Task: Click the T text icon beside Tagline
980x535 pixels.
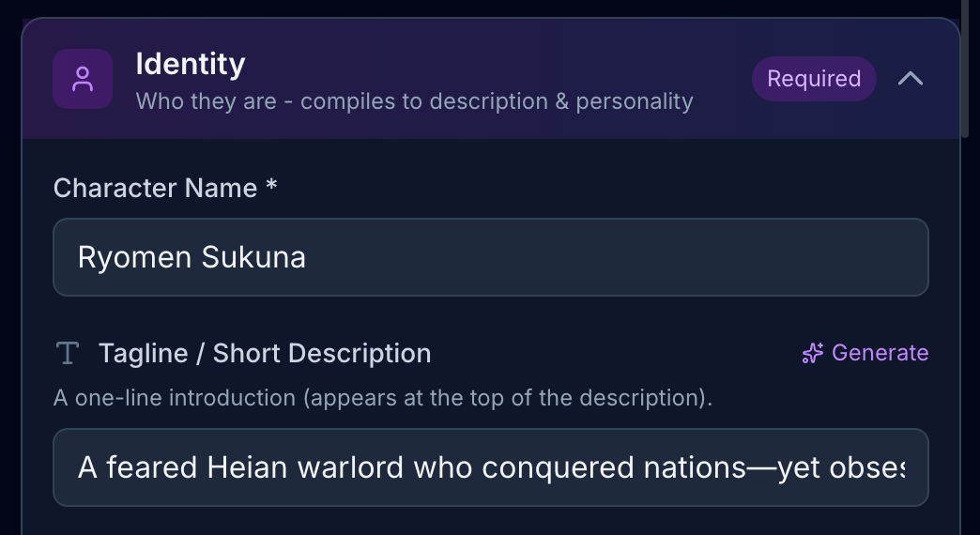Action: [x=67, y=353]
